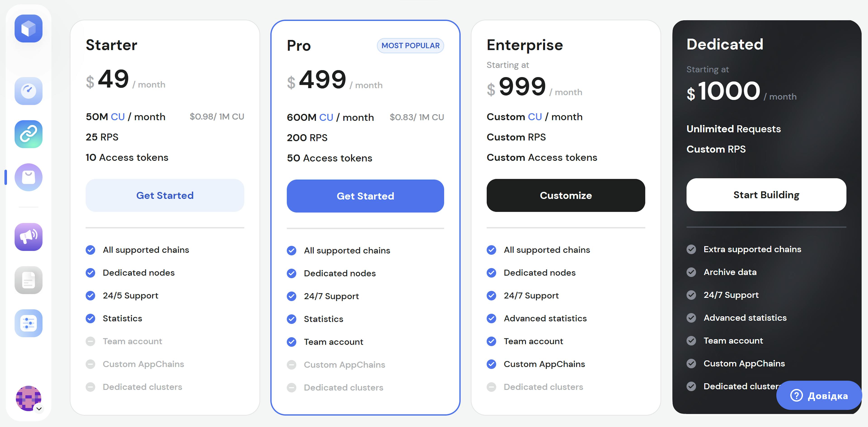
Task: Click the blue cube logo icon
Action: click(x=28, y=29)
